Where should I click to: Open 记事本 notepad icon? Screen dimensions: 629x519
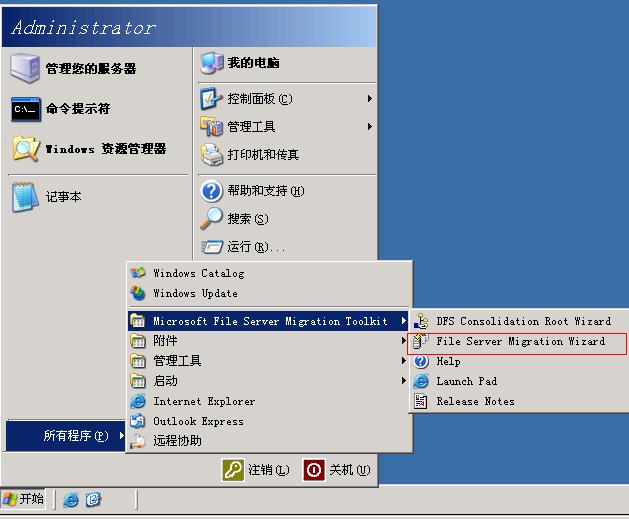pos(25,197)
